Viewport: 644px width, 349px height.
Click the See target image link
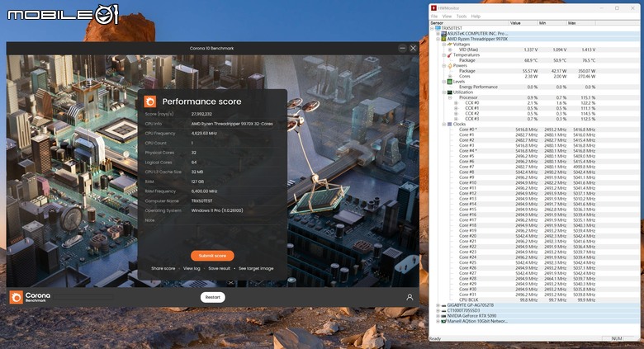click(x=256, y=268)
